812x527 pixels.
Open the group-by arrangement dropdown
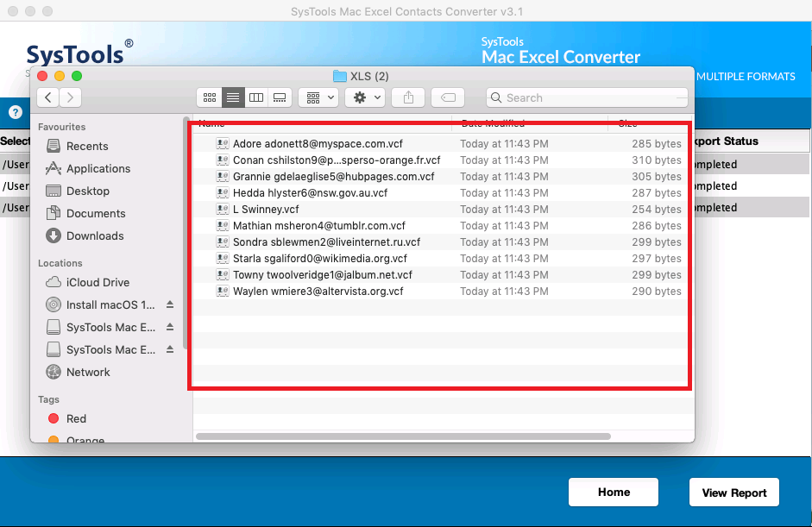tap(318, 97)
